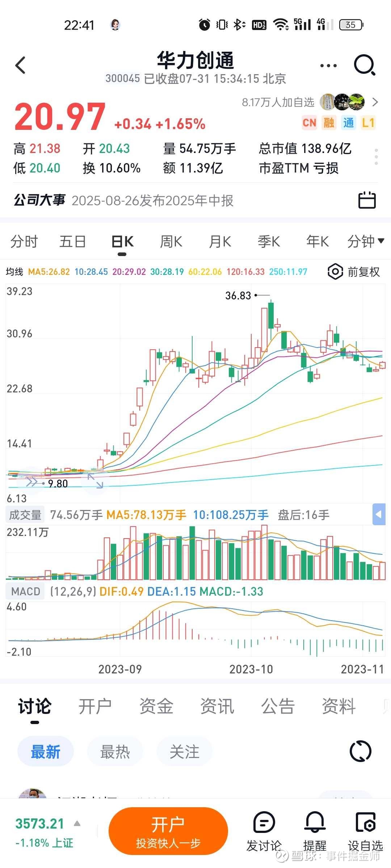Tap the search magnifier icon
The width and height of the screenshot is (391, 868).
(365, 65)
